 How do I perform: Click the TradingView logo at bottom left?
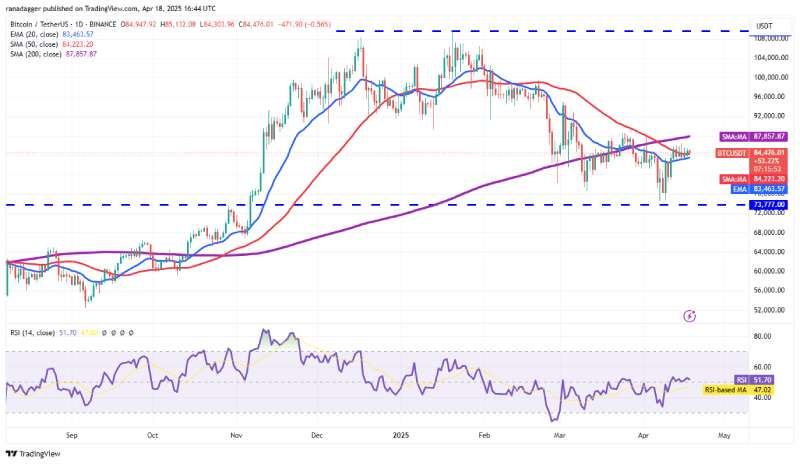pos(33,454)
